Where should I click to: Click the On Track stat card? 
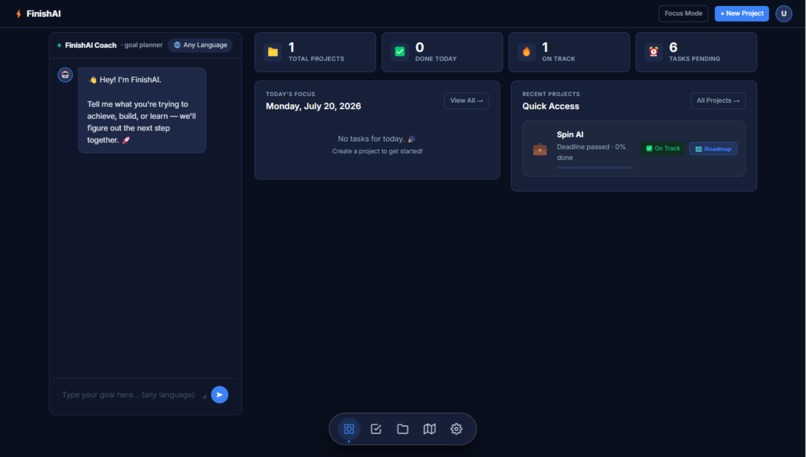click(x=569, y=52)
